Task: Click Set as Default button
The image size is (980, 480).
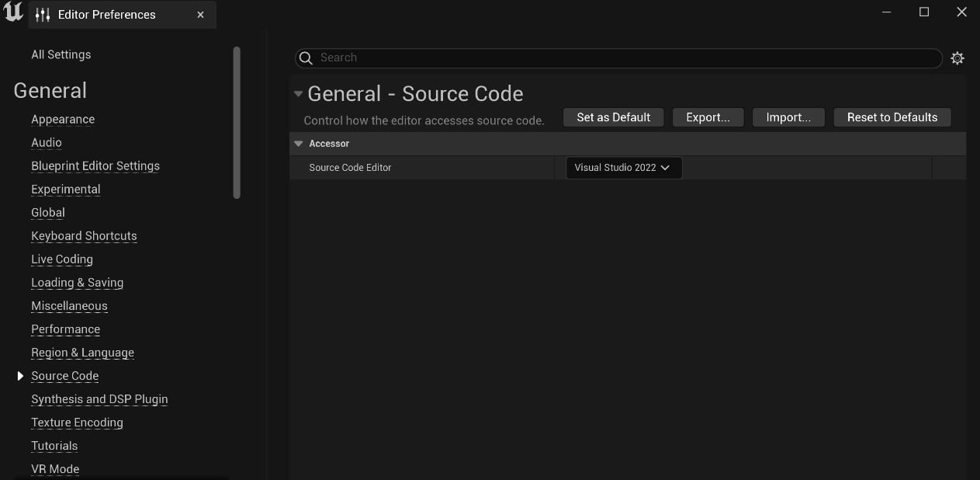Action: [x=613, y=117]
